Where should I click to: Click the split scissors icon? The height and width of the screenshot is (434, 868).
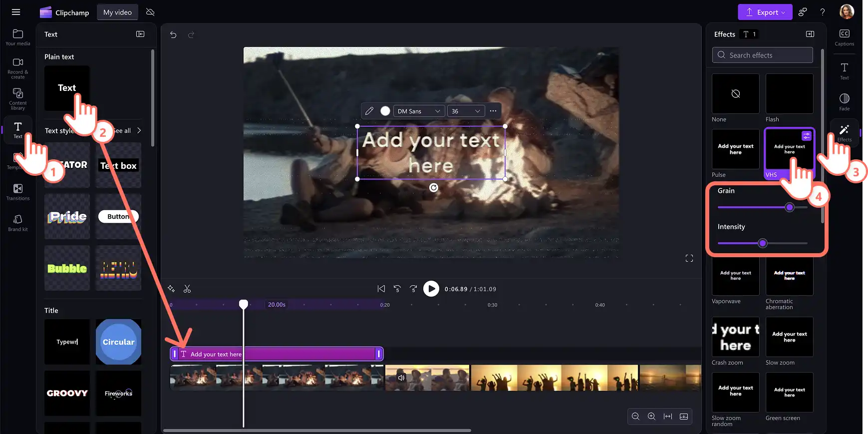click(187, 289)
